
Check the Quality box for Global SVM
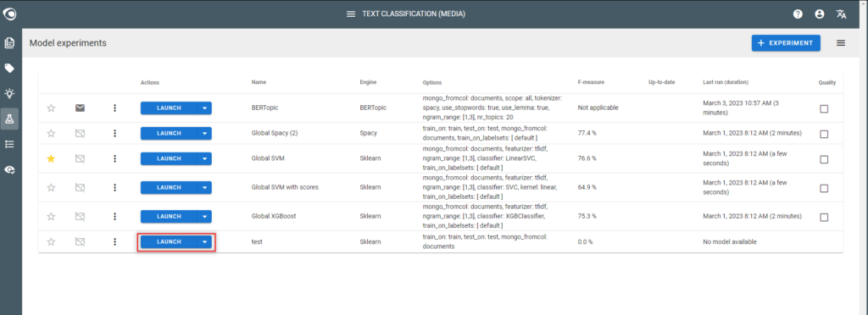click(824, 160)
